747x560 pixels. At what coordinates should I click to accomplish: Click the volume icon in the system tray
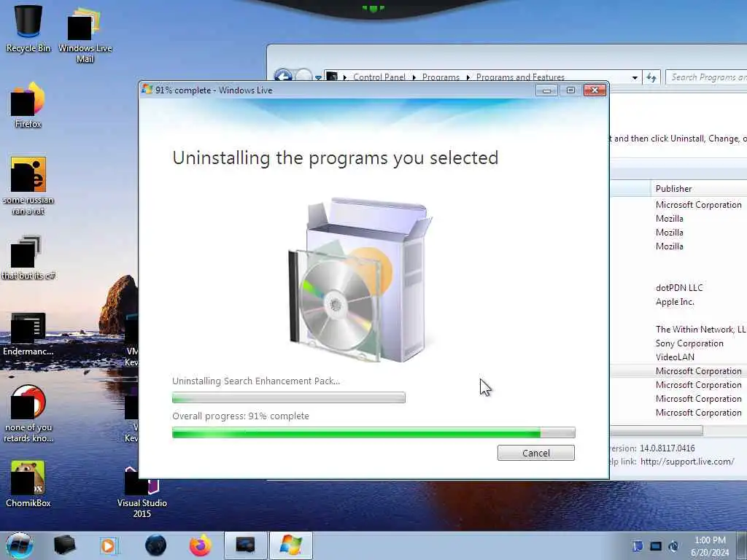tap(673, 546)
